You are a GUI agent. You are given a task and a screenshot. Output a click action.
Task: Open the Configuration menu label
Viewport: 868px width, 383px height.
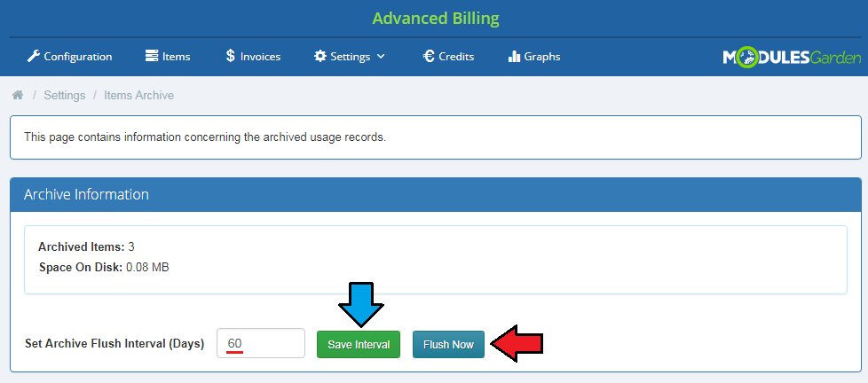tap(78, 57)
